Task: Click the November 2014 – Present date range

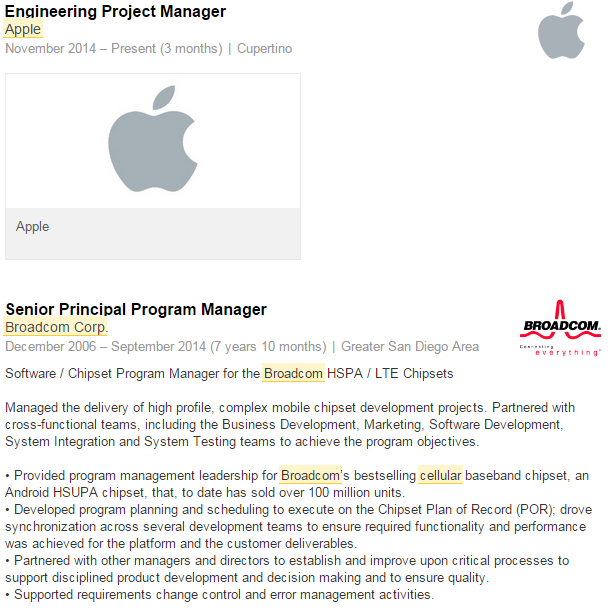Action: click(114, 48)
